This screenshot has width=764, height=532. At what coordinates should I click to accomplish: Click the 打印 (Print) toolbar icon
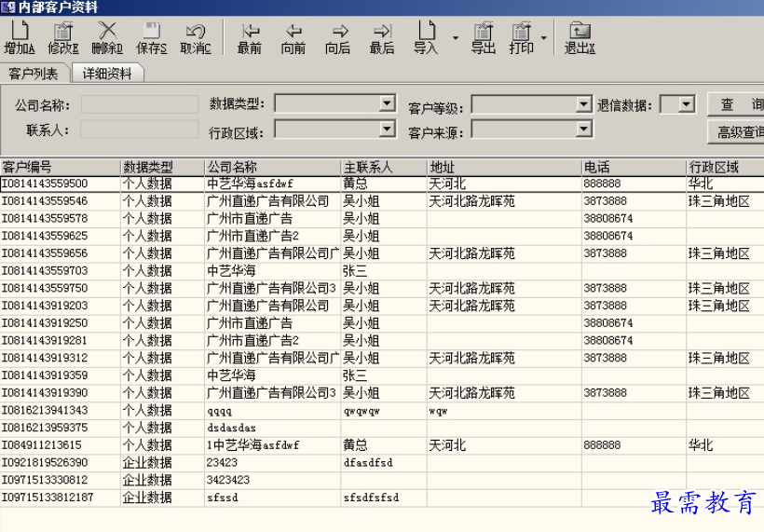click(522, 37)
